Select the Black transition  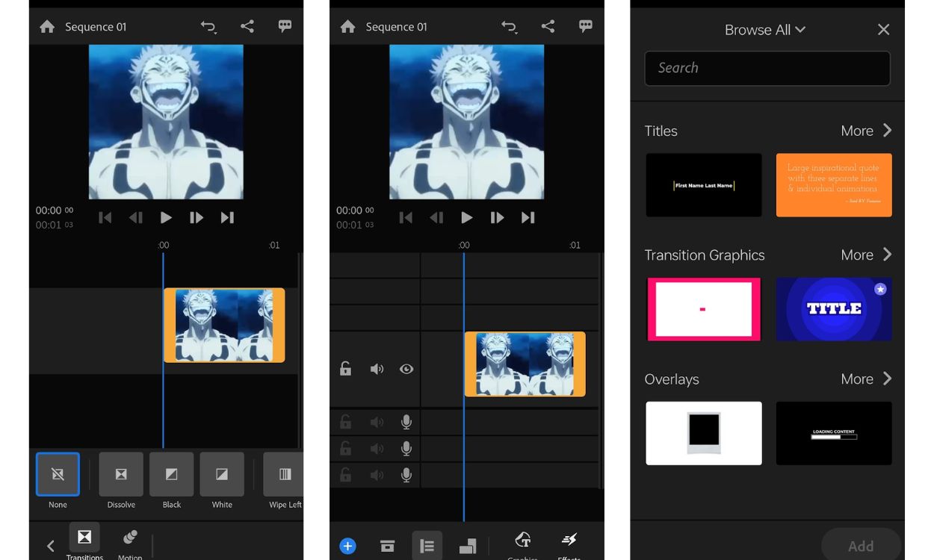tap(171, 474)
